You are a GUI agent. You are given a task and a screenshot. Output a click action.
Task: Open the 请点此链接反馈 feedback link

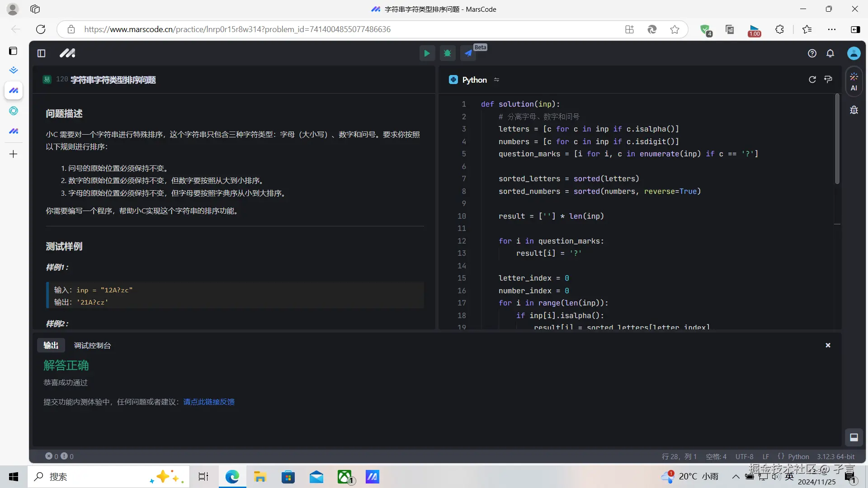[x=208, y=402]
